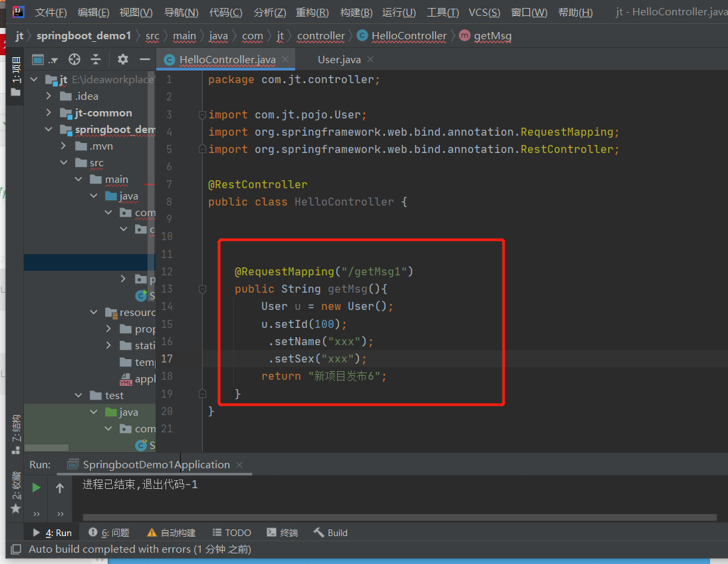Toggle the 1: 项目 side tool window
Viewport: 728px width, 564px height.
coord(16,76)
